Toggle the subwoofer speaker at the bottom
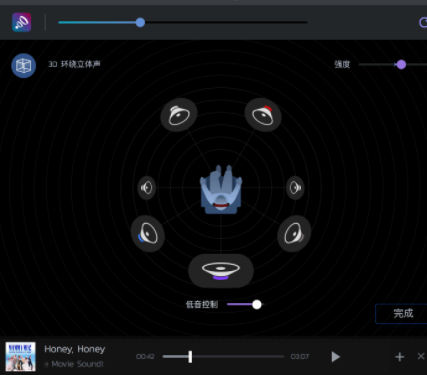This screenshot has height=375, width=427. click(221, 271)
